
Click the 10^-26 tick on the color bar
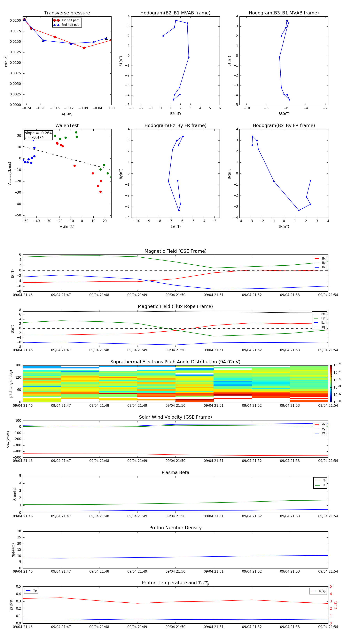(337, 365)
